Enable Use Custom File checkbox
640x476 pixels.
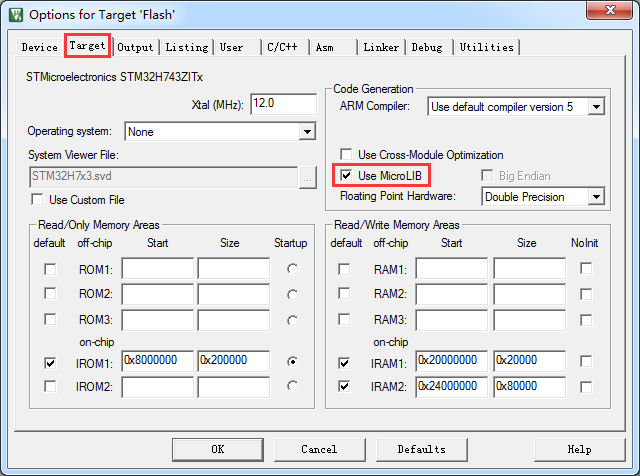click(37, 199)
